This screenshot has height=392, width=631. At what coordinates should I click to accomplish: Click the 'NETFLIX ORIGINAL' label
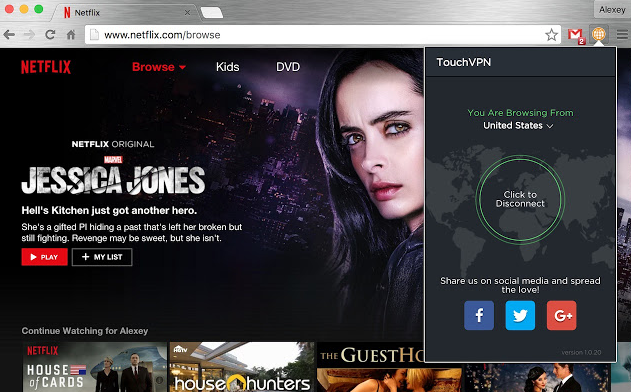click(x=113, y=144)
